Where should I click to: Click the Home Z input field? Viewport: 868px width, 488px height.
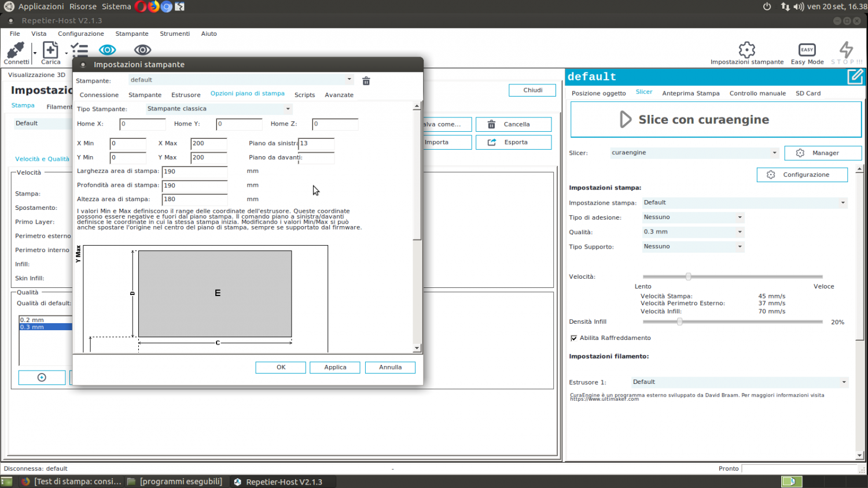click(x=335, y=124)
